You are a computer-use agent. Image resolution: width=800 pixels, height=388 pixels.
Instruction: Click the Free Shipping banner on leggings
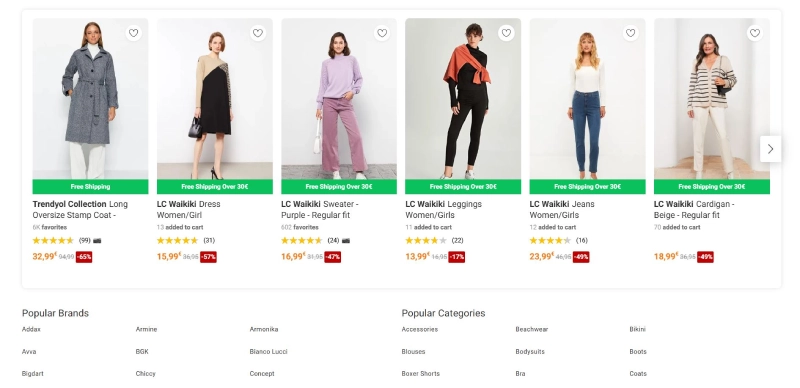click(463, 187)
